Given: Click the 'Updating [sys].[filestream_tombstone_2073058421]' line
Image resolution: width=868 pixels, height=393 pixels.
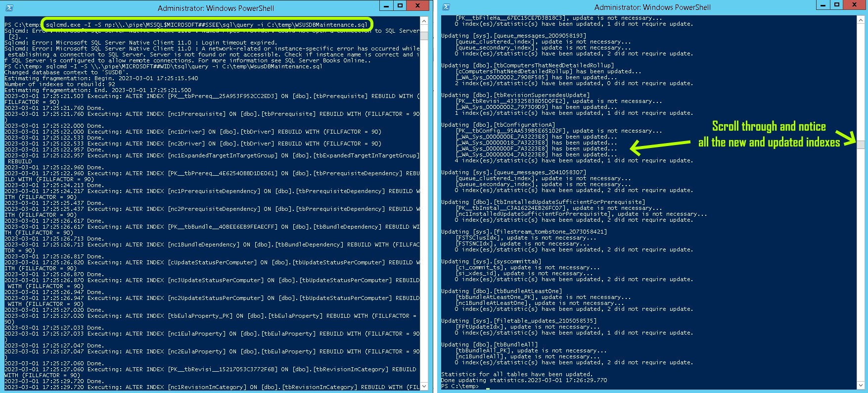Looking at the screenshot, I should [x=524, y=232].
